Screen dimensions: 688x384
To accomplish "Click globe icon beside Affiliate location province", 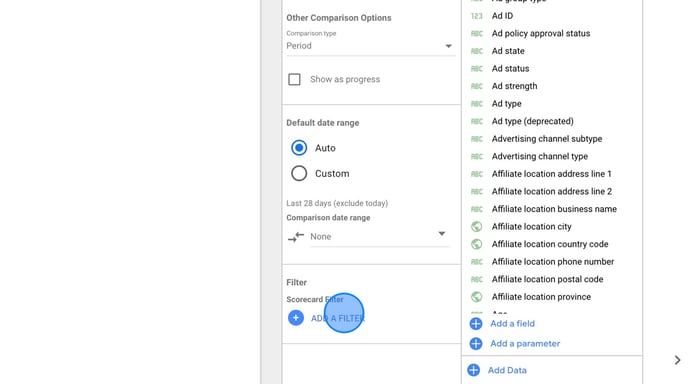I will (477, 297).
